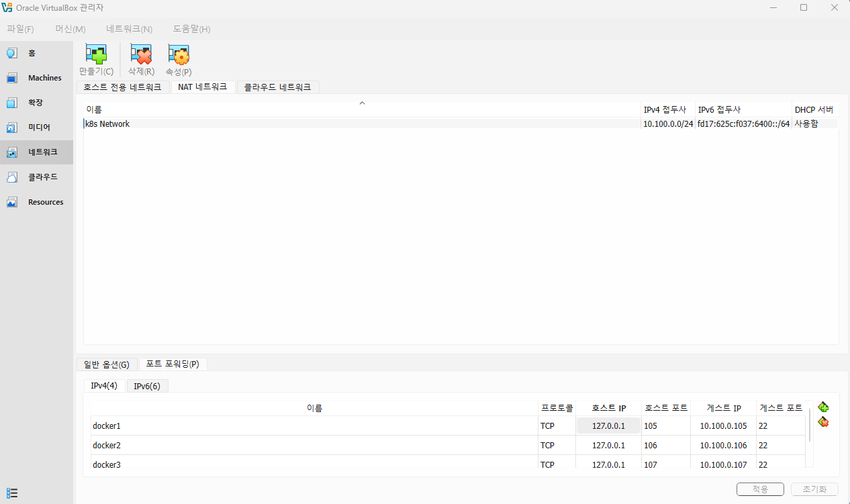Select the docker3 rule name cell
The width and height of the screenshot is (850, 504).
coord(314,463)
